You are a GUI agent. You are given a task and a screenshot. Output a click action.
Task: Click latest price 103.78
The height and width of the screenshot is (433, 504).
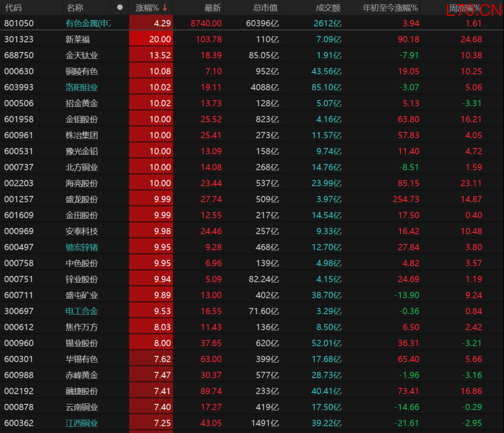tap(209, 39)
